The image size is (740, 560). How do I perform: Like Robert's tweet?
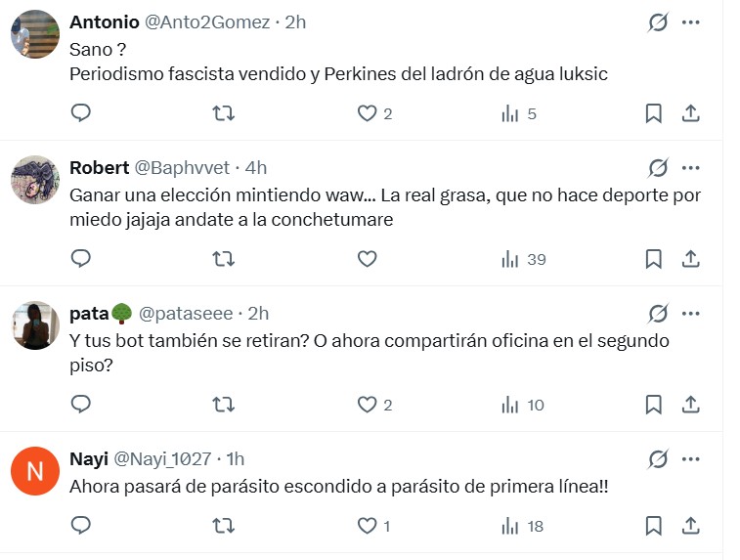click(367, 259)
